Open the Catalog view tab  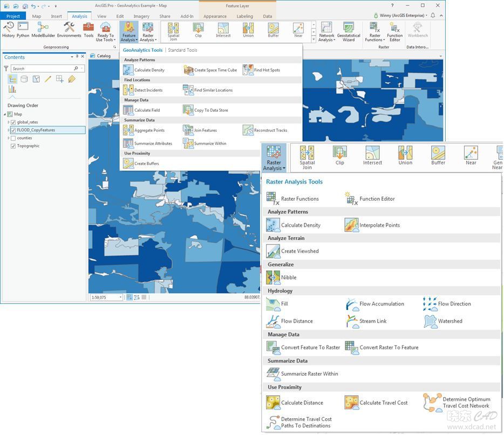100,56
